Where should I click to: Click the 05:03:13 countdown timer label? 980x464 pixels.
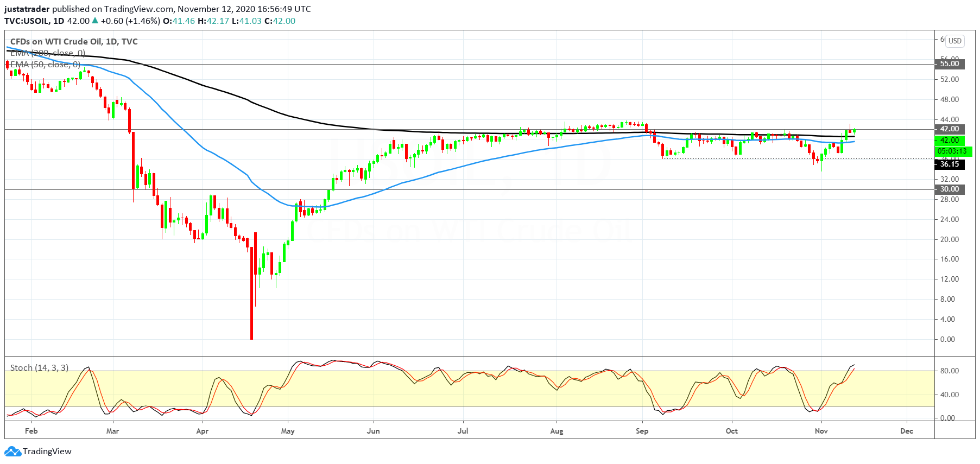(x=952, y=151)
